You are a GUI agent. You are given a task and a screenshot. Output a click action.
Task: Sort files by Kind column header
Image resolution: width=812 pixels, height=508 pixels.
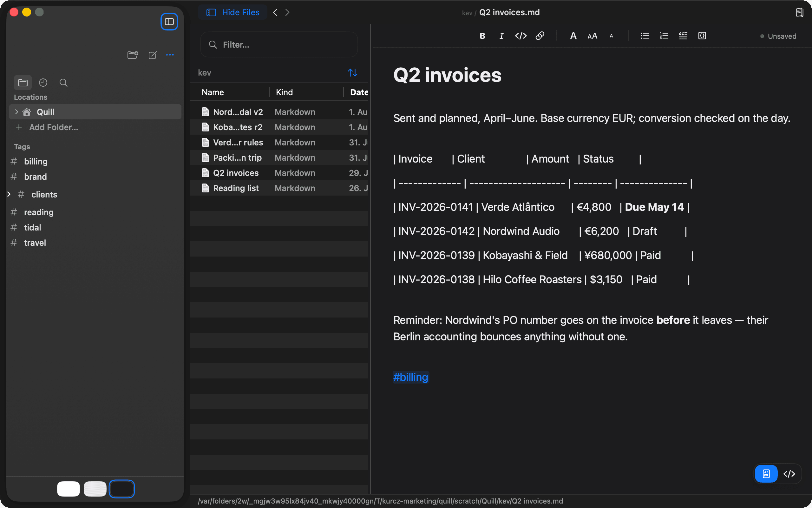(x=284, y=92)
